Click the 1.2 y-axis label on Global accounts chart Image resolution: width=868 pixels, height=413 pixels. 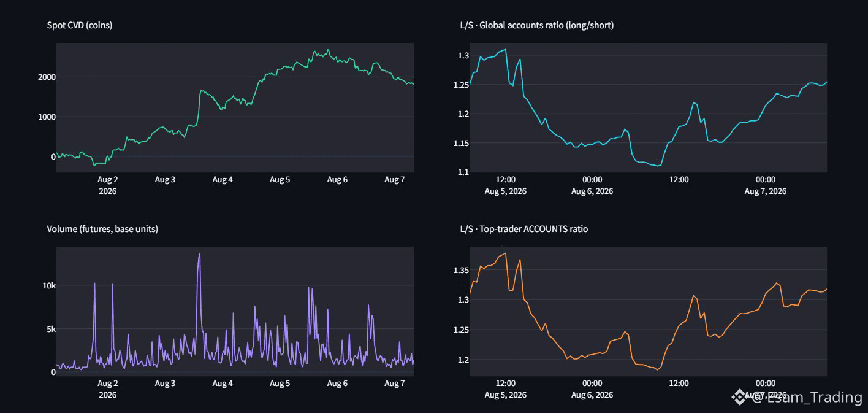[x=463, y=114]
